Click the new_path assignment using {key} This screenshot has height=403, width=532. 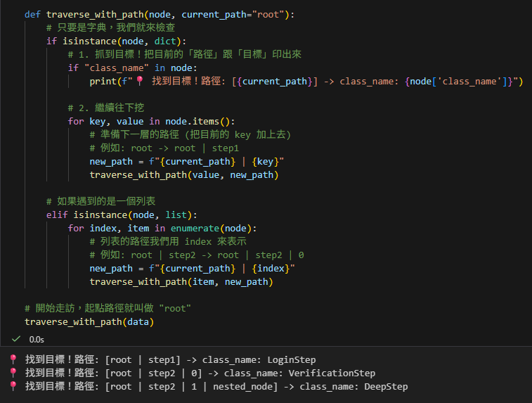tap(187, 161)
